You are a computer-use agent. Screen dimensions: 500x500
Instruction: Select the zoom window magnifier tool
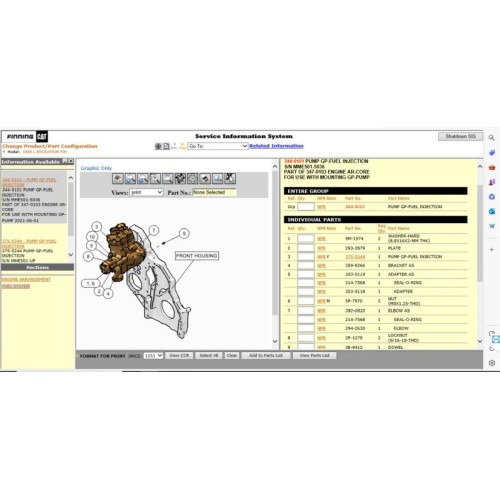pyautogui.click(x=155, y=179)
